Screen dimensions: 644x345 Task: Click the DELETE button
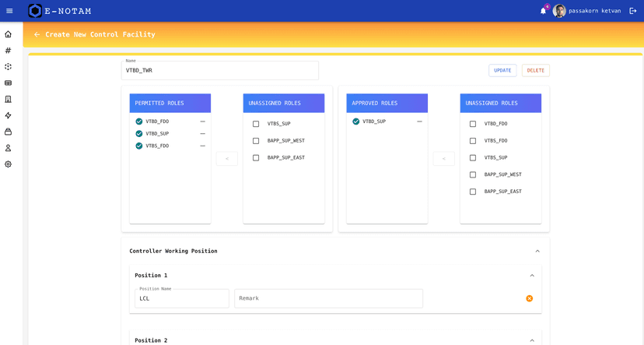(535, 70)
